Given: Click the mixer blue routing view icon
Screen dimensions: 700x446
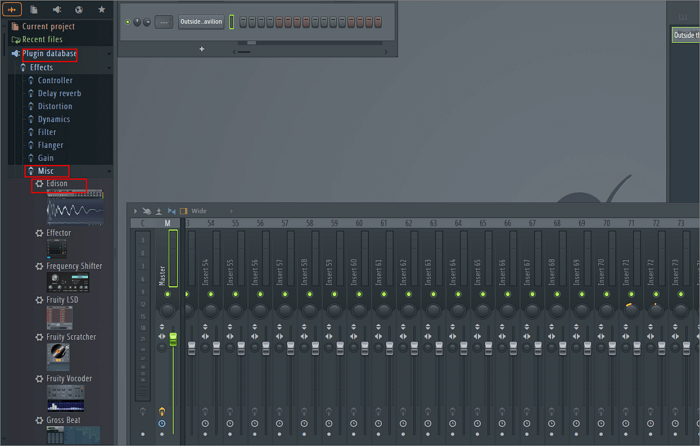Looking at the screenshot, I should click(171, 211).
